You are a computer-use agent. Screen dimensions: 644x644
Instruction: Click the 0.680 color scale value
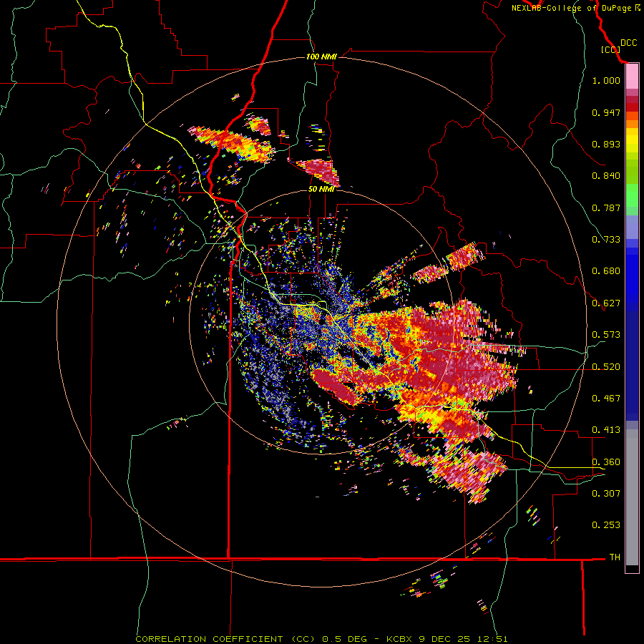(606, 271)
